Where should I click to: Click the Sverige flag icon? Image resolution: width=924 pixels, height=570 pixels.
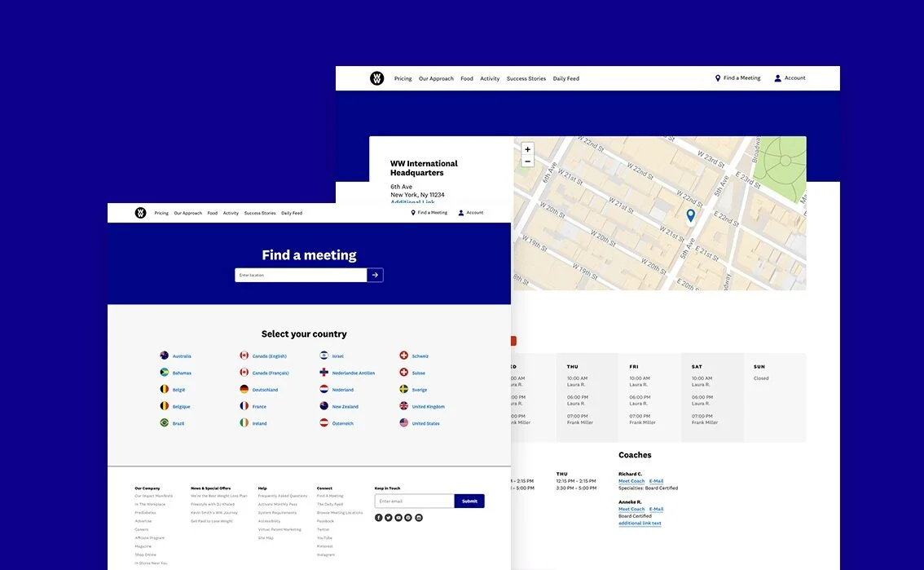pos(403,389)
